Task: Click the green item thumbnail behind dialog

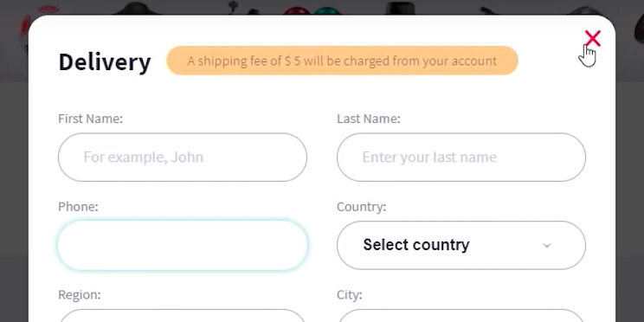Action: (327, 10)
